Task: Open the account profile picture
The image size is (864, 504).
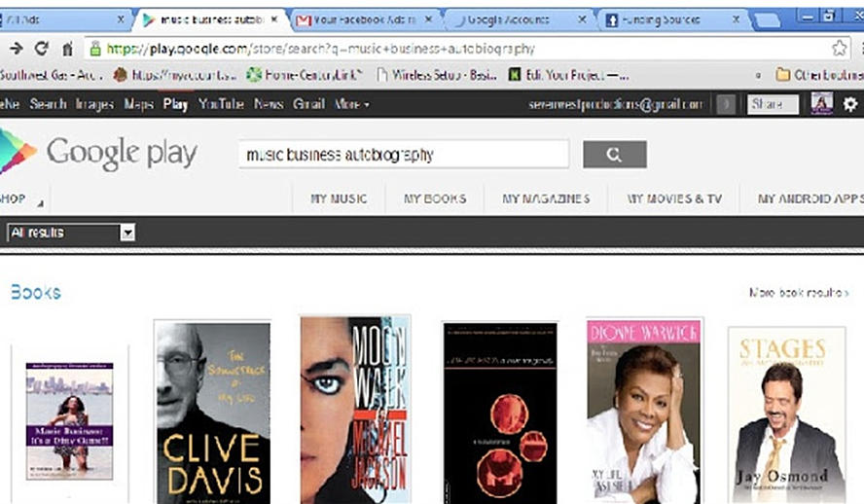Action: coord(821,103)
